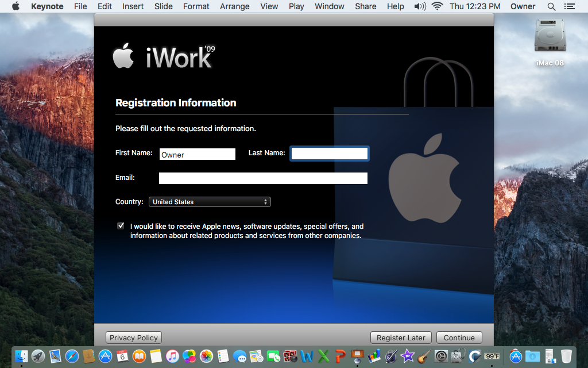Open Finder from the Dock

coord(21,356)
